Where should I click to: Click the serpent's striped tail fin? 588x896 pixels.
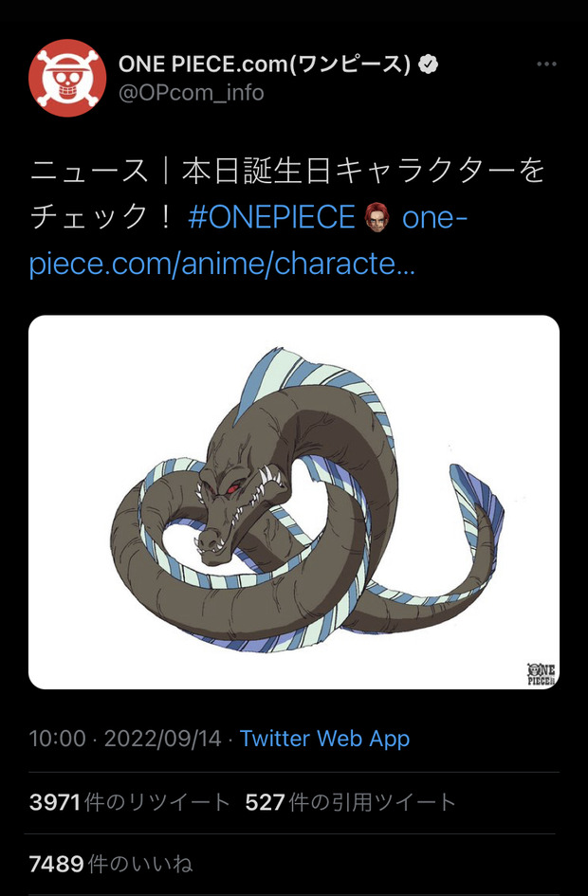pyautogui.click(x=477, y=503)
